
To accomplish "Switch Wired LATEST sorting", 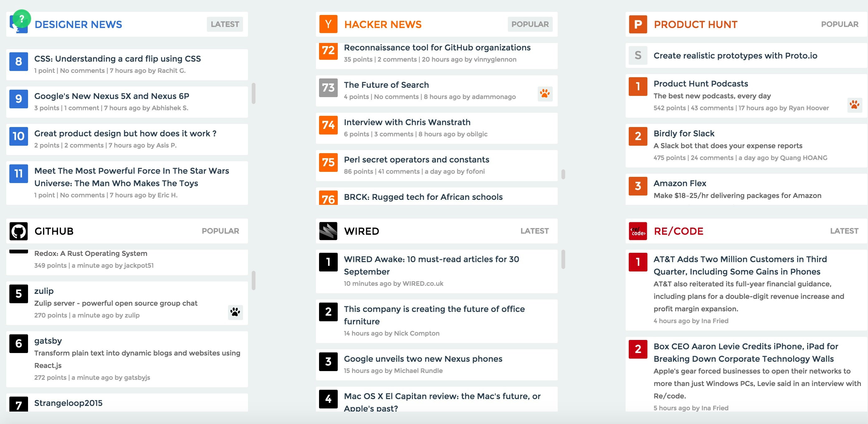I will tap(534, 231).
